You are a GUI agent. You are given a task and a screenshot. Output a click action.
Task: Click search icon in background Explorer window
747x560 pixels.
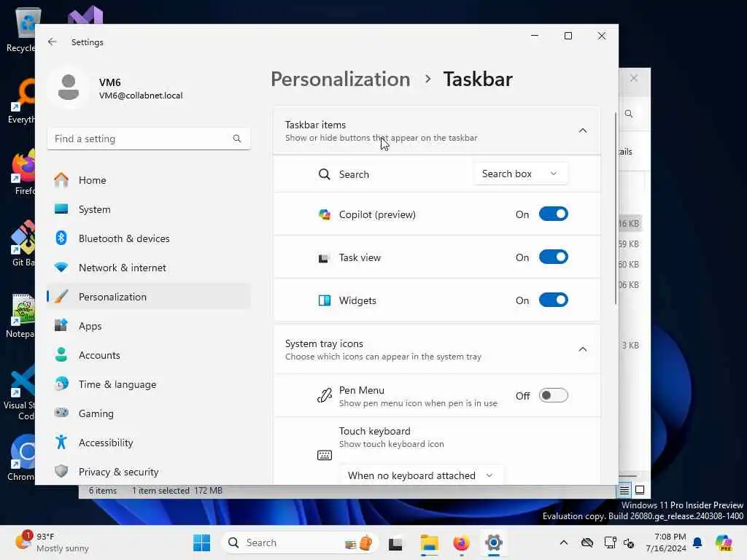629,114
